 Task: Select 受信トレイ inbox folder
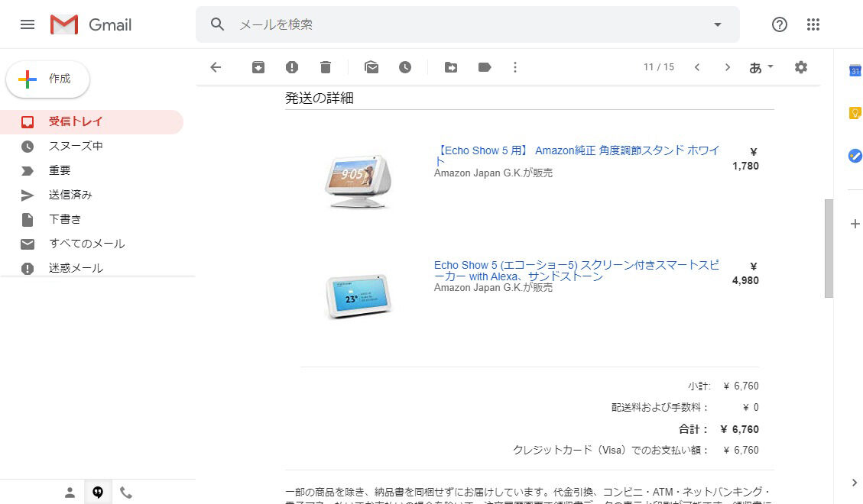(x=92, y=121)
